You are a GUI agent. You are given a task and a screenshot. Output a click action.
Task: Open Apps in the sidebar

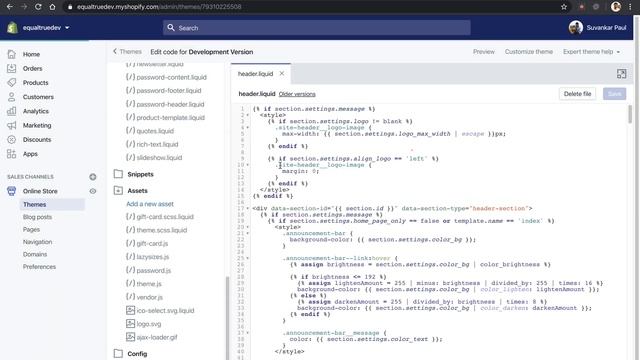click(30, 154)
